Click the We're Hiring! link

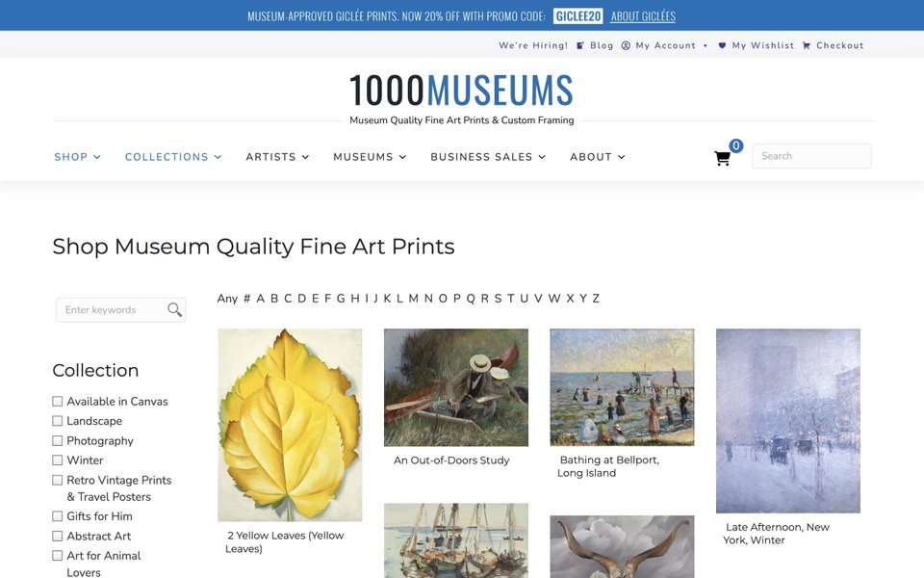coord(533,45)
